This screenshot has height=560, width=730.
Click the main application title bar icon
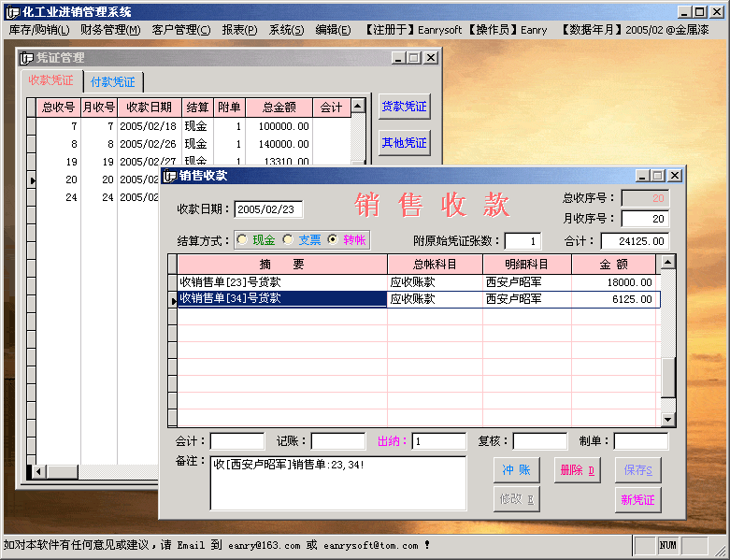pos(12,11)
